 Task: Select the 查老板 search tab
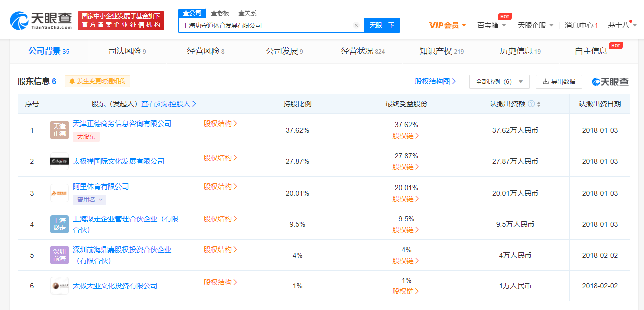[220, 13]
